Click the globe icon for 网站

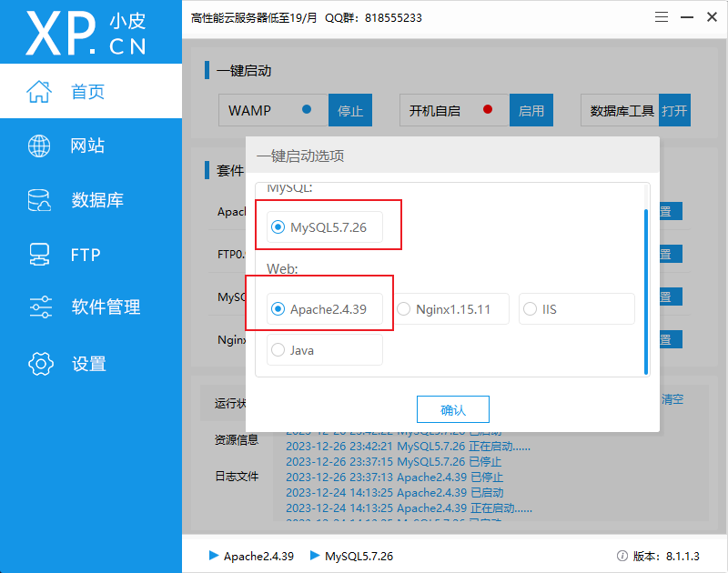click(x=39, y=146)
